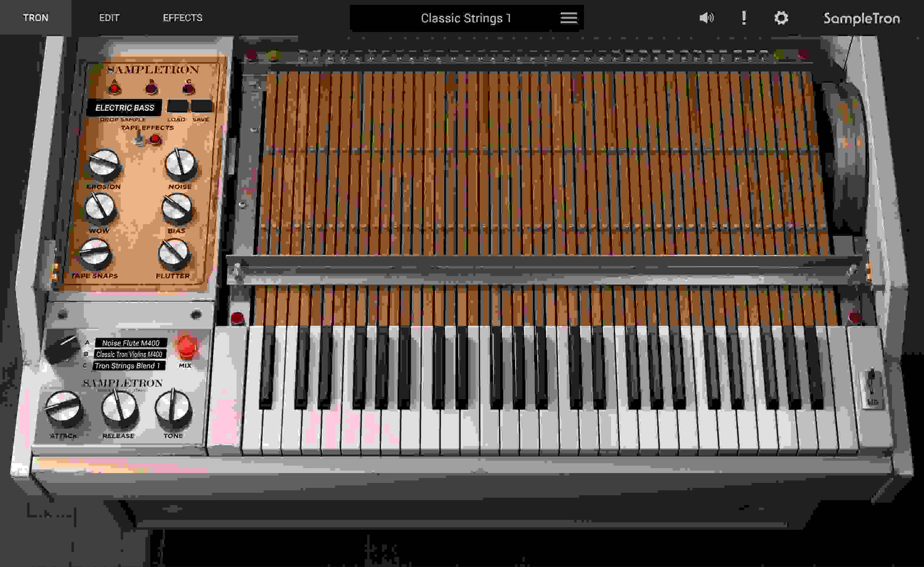Open settings via the gear icon
Image resolution: width=924 pixels, height=567 pixels.
(x=783, y=18)
